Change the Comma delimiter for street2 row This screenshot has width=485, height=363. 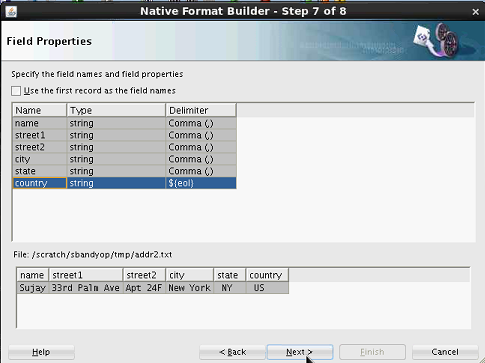pyautogui.click(x=201, y=147)
